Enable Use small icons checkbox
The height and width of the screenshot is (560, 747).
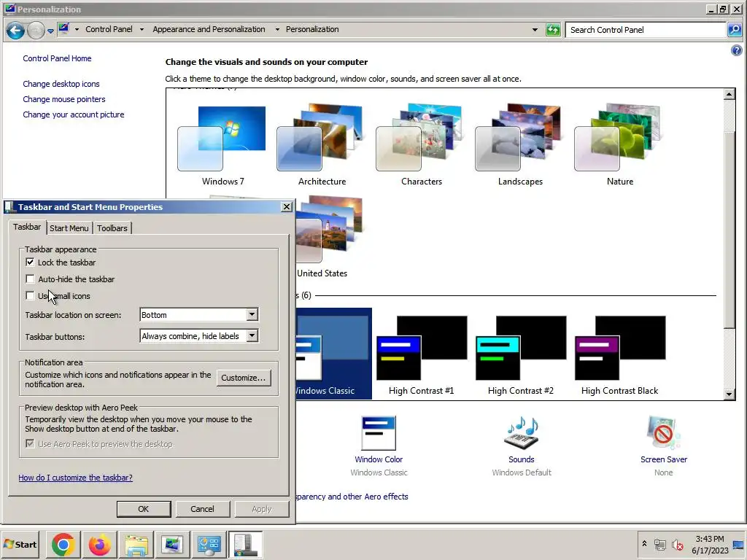coord(30,296)
